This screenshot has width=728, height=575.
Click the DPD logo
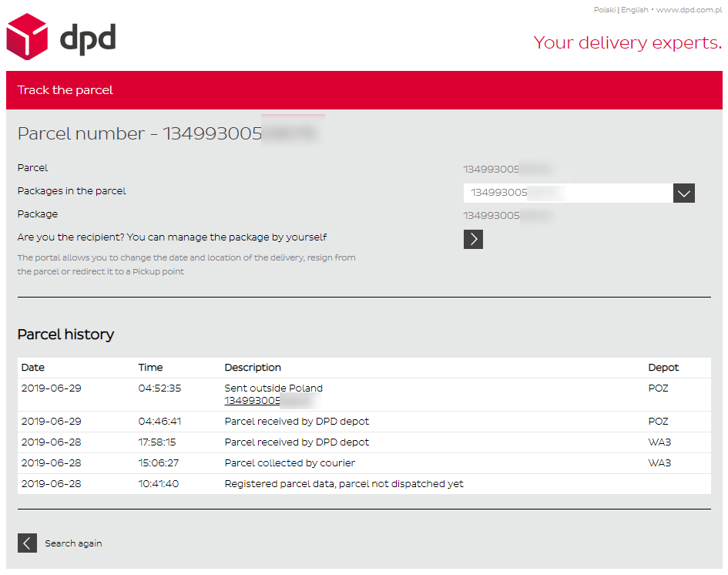61,37
